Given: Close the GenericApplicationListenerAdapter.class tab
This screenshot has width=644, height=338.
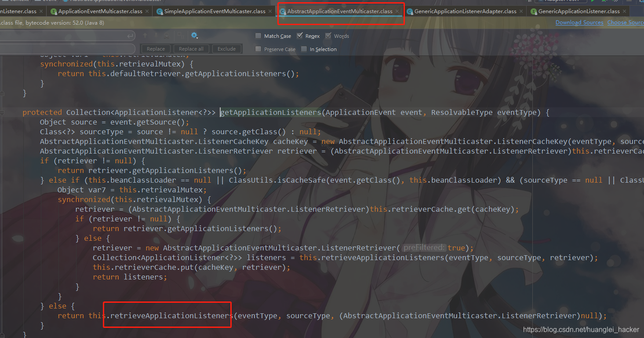Looking at the screenshot, I should point(521,11).
